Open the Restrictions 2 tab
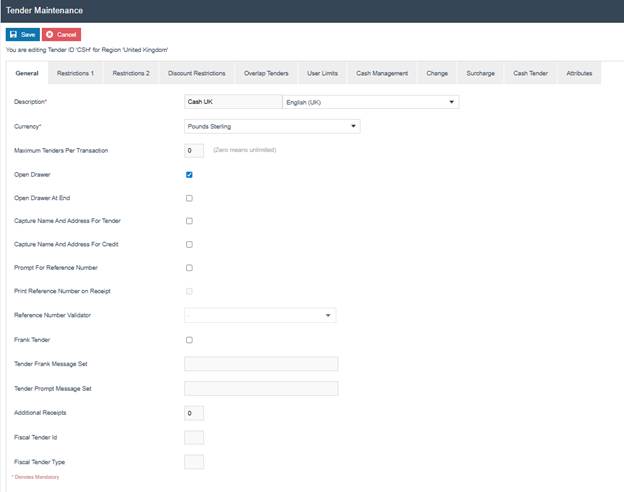Image resolution: width=624 pixels, height=492 pixels. 131,73
